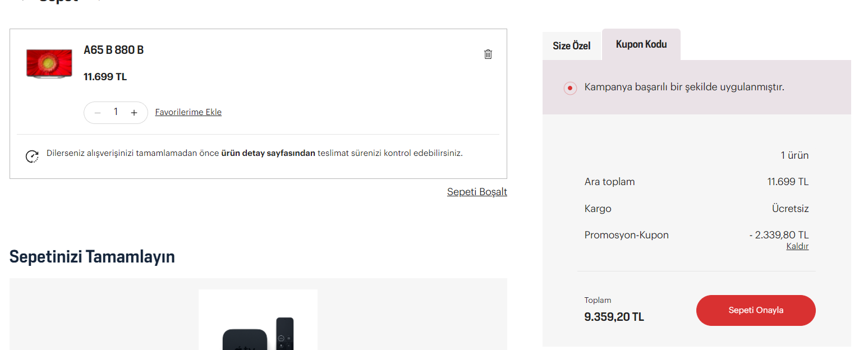Viewport: 868px width, 350px height.
Task: Click the Kampanya başarılı campaign message
Action: click(685, 87)
